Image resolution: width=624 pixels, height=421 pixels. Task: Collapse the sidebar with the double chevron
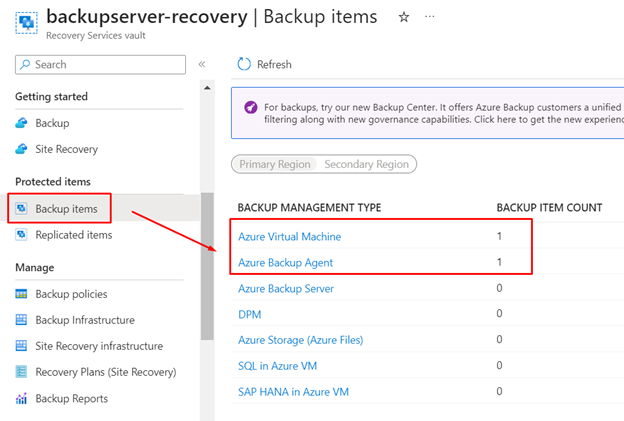(x=202, y=64)
